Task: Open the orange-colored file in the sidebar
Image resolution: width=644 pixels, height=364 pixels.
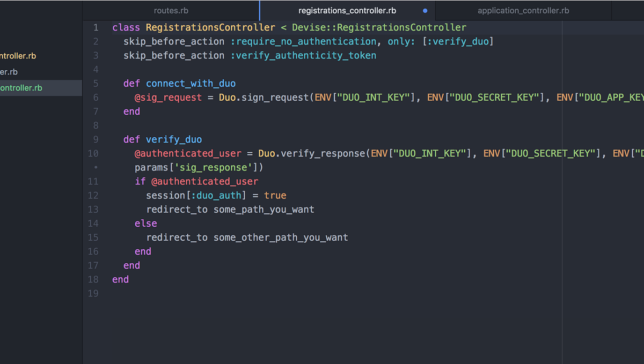Action: (18, 55)
